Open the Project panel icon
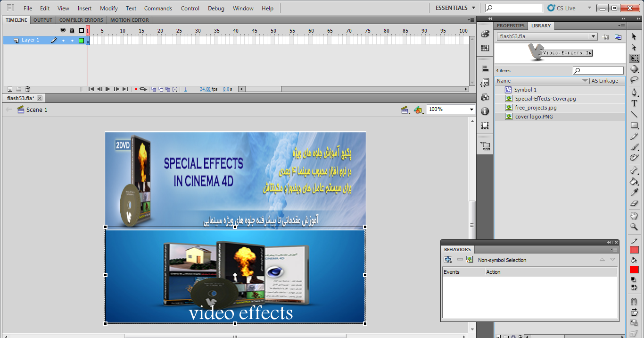This screenshot has height=338, width=644. click(485, 146)
